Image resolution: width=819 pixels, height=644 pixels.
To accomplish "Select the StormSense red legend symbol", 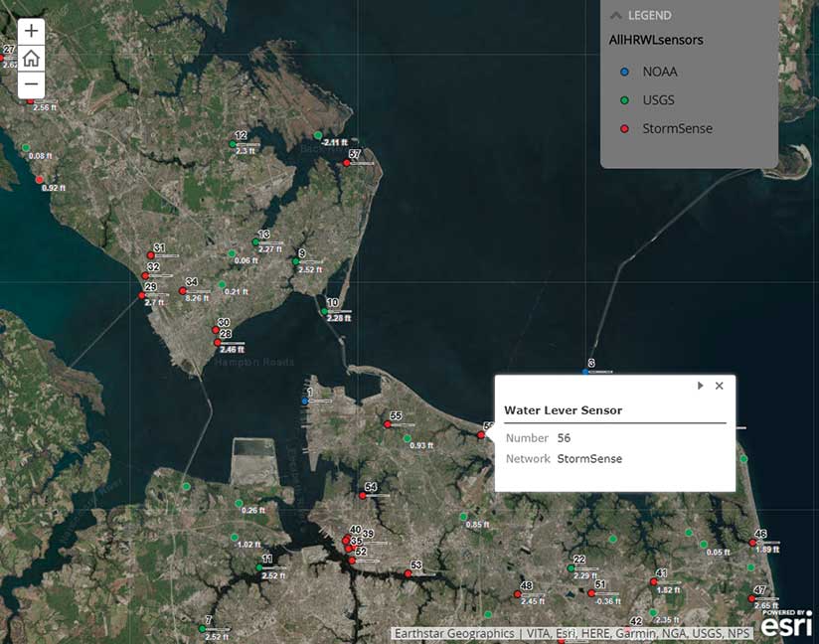I will [x=624, y=128].
